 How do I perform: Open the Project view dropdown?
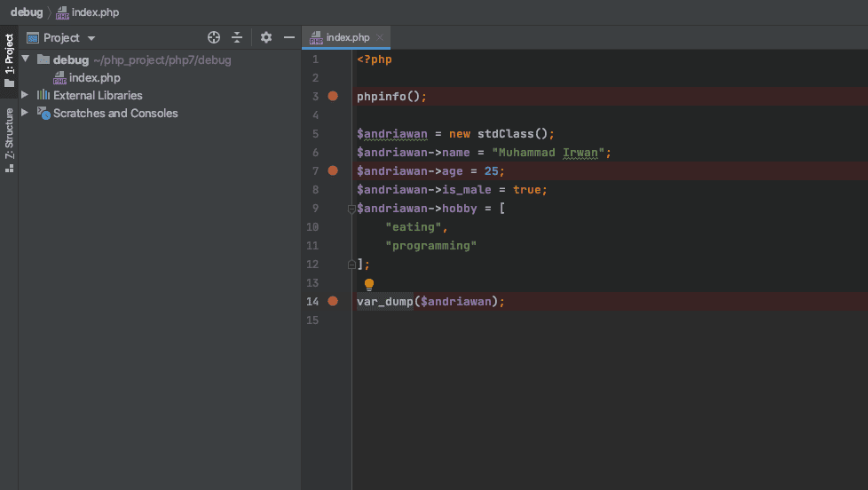[x=91, y=38]
